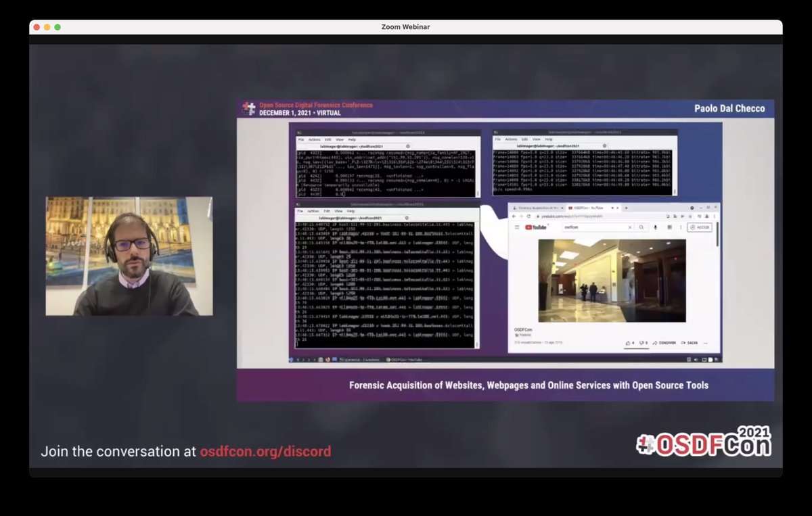Viewport: 812px width, 516px height.
Task: Open the File menu in the terminal
Action: point(300,139)
